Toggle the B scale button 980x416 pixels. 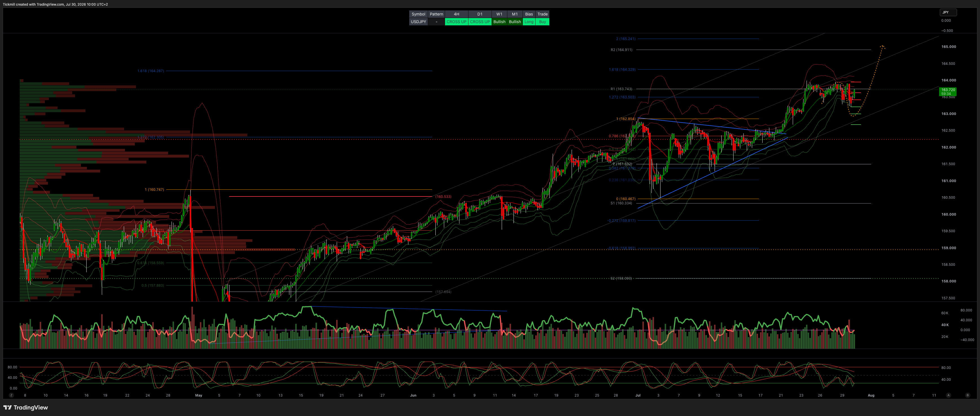pyautogui.click(x=967, y=395)
